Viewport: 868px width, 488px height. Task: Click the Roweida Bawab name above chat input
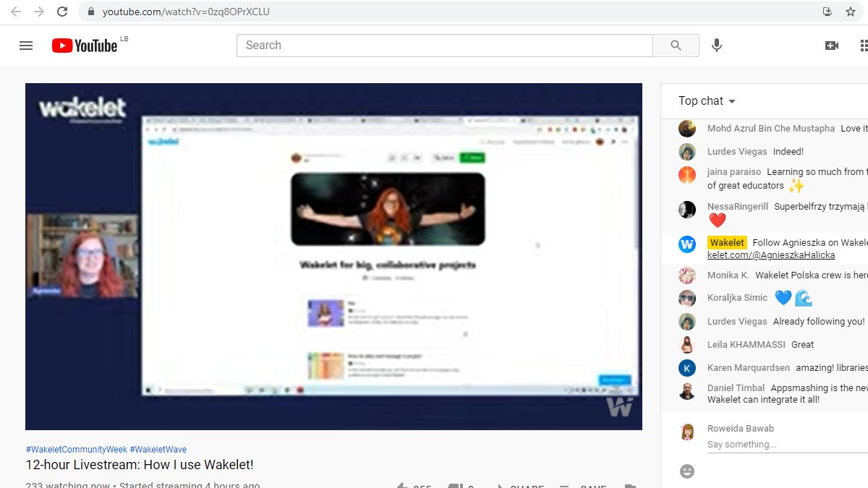tap(741, 429)
